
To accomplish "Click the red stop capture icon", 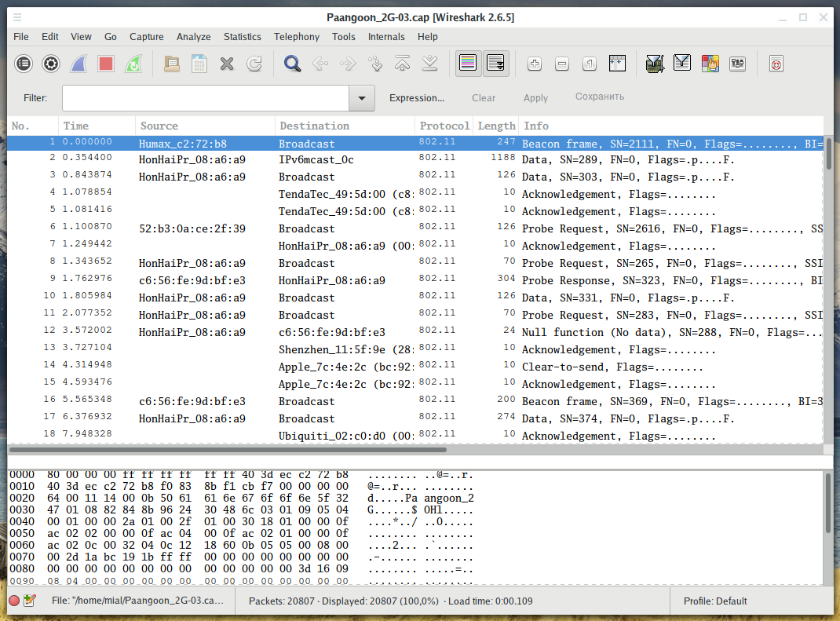I will tap(106, 64).
